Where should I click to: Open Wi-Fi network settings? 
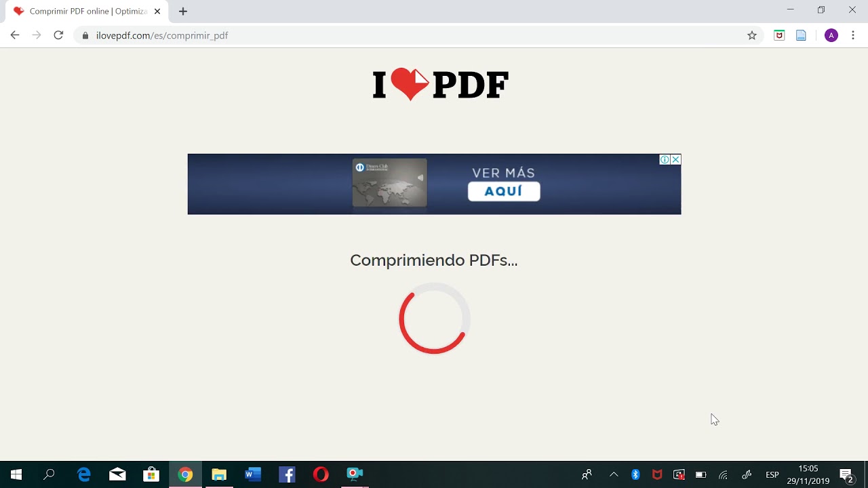click(723, 474)
